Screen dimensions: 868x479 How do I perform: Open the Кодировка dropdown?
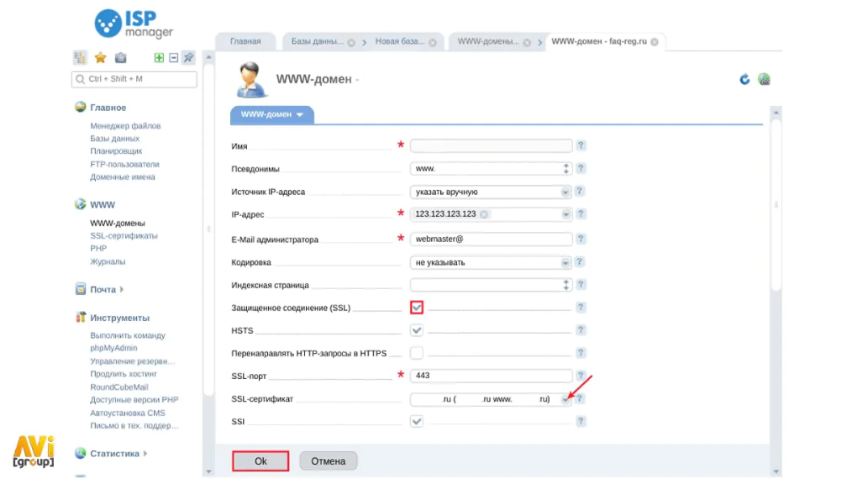point(565,263)
